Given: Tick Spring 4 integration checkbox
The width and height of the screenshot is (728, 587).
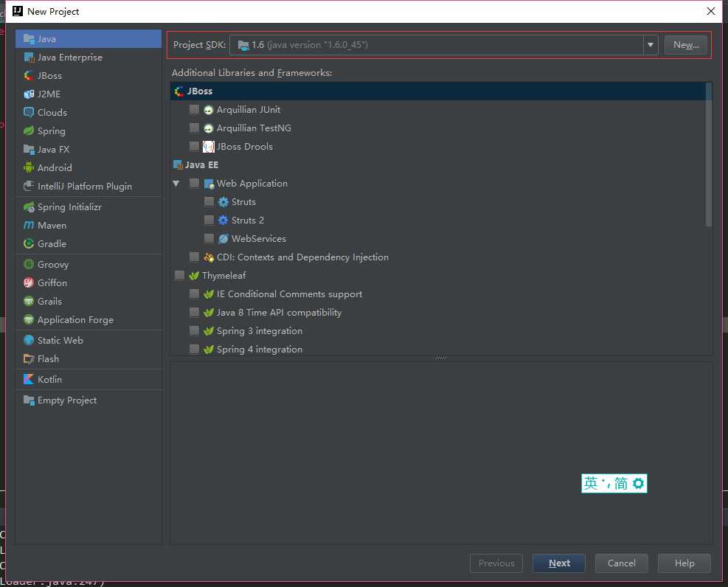Looking at the screenshot, I should (194, 349).
